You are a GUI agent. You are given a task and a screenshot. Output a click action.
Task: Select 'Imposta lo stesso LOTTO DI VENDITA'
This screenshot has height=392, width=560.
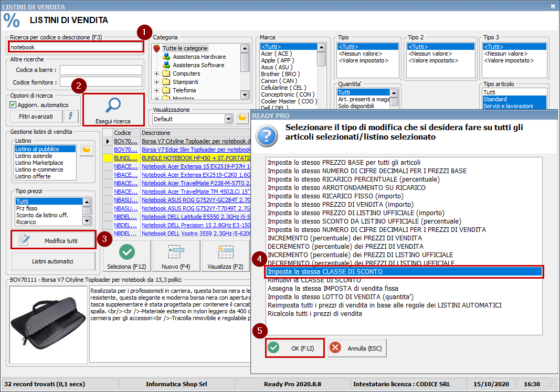(x=341, y=297)
